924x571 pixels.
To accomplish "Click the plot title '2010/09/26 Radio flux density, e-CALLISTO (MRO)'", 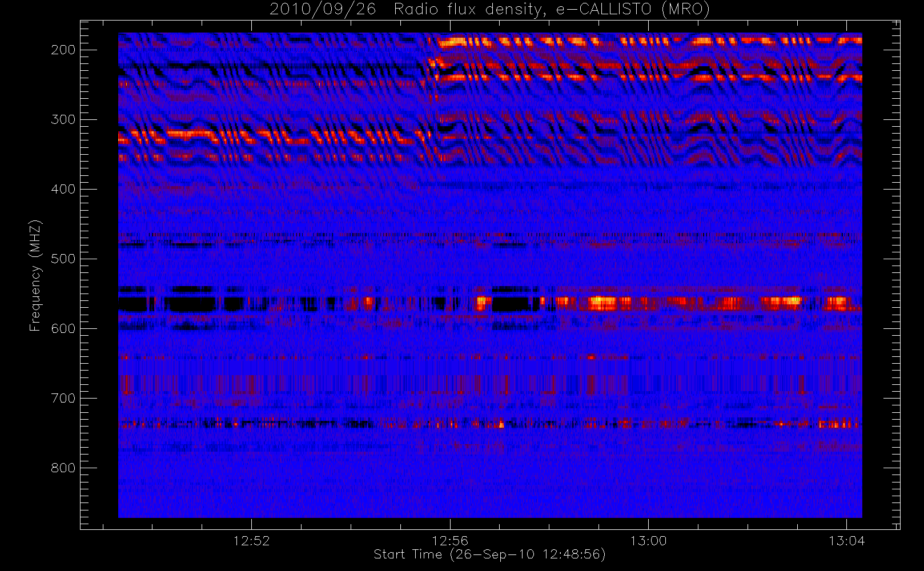I will 489,10.
